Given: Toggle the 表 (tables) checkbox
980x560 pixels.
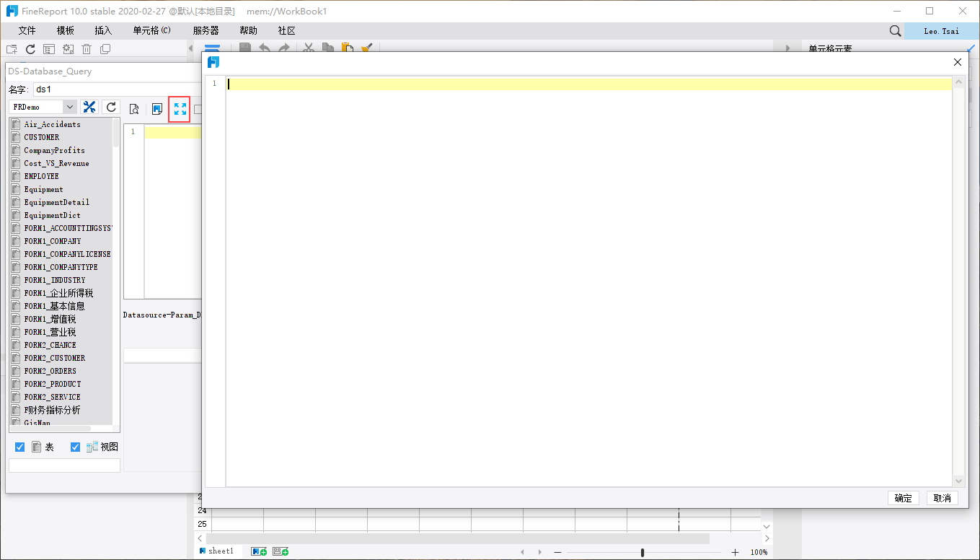Looking at the screenshot, I should [x=19, y=447].
